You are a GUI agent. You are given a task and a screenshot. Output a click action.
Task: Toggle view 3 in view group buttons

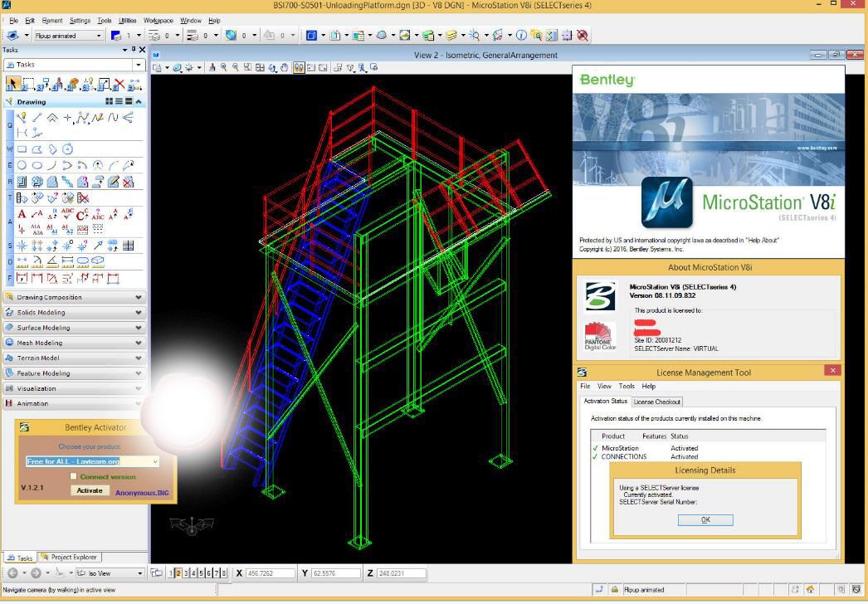[x=186, y=573]
